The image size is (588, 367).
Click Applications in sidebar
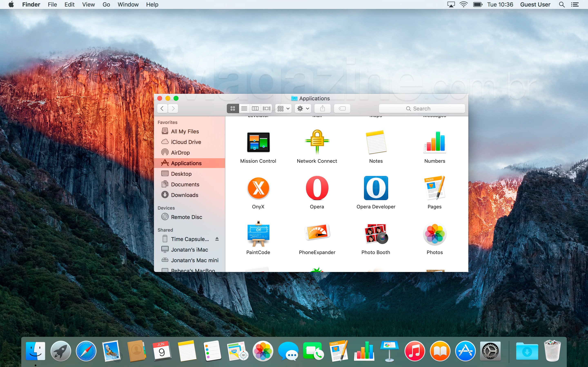click(186, 163)
